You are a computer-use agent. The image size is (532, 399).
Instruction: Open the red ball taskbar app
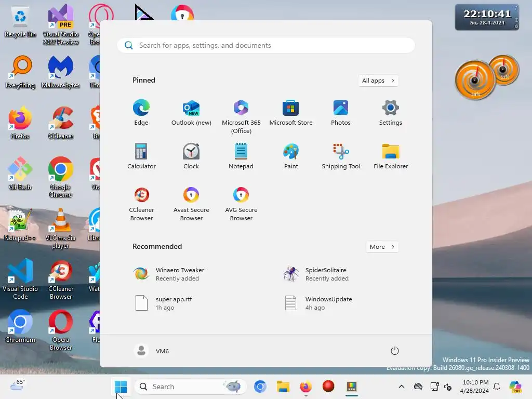tap(328, 387)
